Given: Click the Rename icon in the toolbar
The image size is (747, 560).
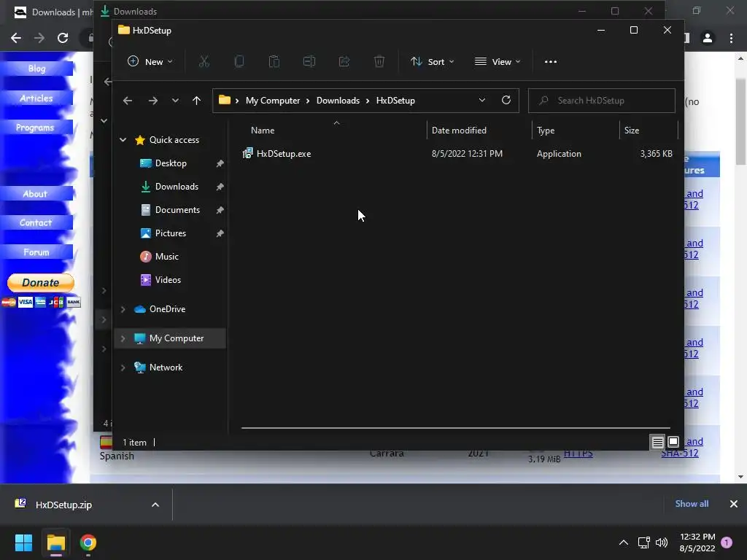Looking at the screenshot, I should (x=309, y=61).
